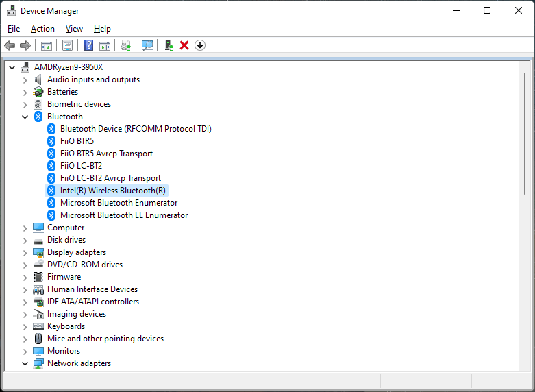The width and height of the screenshot is (535, 392).
Task: Open the Action menu
Action: (42, 29)
